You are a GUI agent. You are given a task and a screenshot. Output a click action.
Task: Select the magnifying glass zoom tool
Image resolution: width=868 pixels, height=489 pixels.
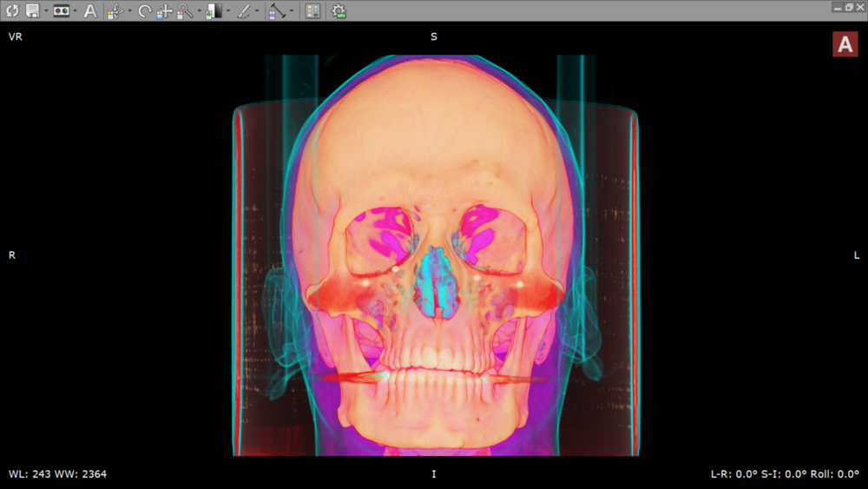(185, 11)
